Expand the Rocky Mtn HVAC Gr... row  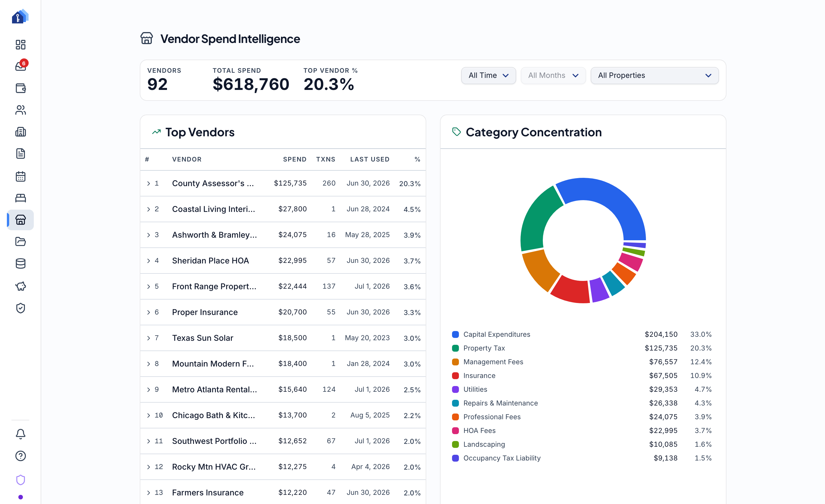click(149, 467)
